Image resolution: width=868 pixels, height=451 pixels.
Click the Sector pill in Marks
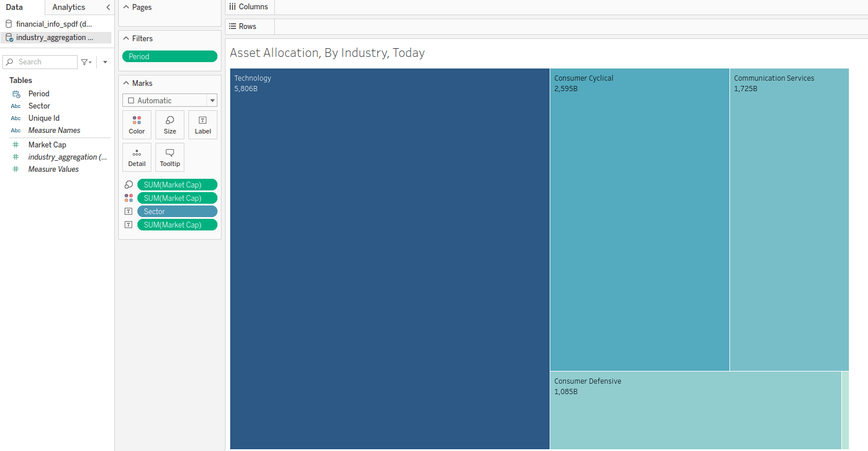[177, 212]
